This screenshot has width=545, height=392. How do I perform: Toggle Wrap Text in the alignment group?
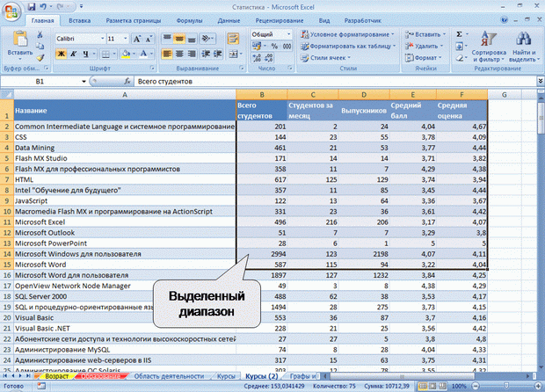tap(233, 38)
